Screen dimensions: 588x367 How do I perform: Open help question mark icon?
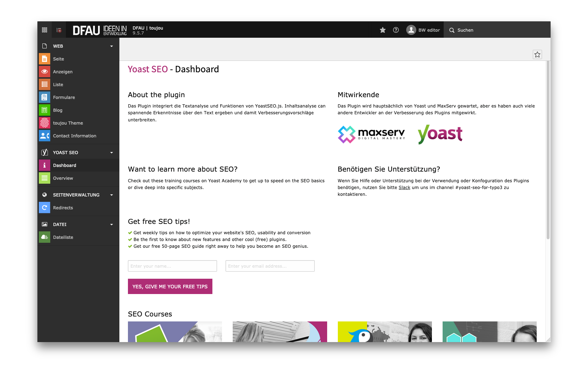[396, 30]
